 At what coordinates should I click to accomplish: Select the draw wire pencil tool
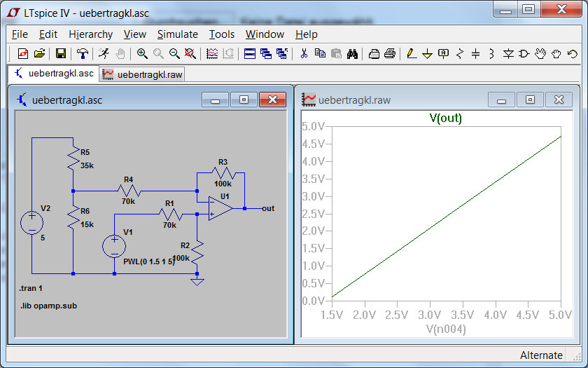coord(412,54)
